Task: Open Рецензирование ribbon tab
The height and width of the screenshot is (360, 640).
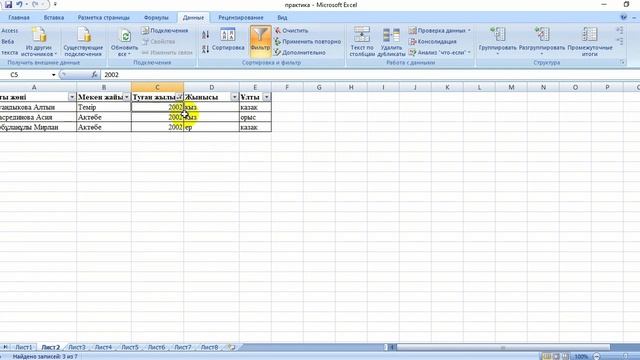Action: 241,18
